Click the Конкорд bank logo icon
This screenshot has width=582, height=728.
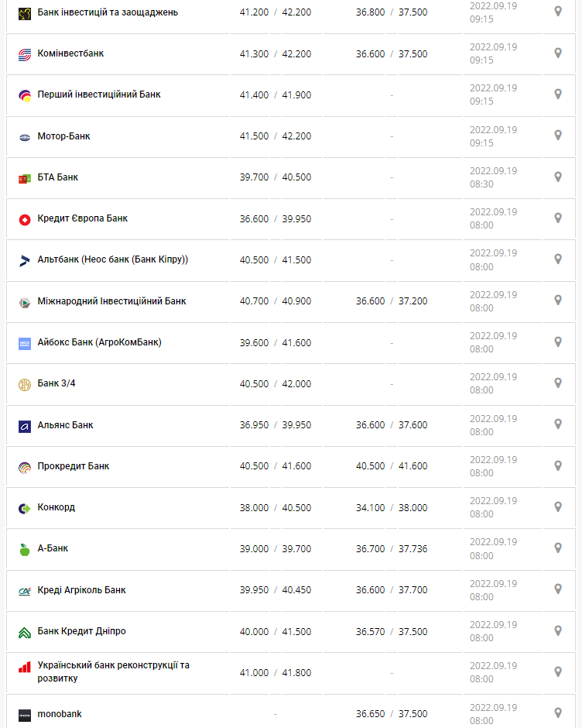pyautogui.click(x=24, y=508)
